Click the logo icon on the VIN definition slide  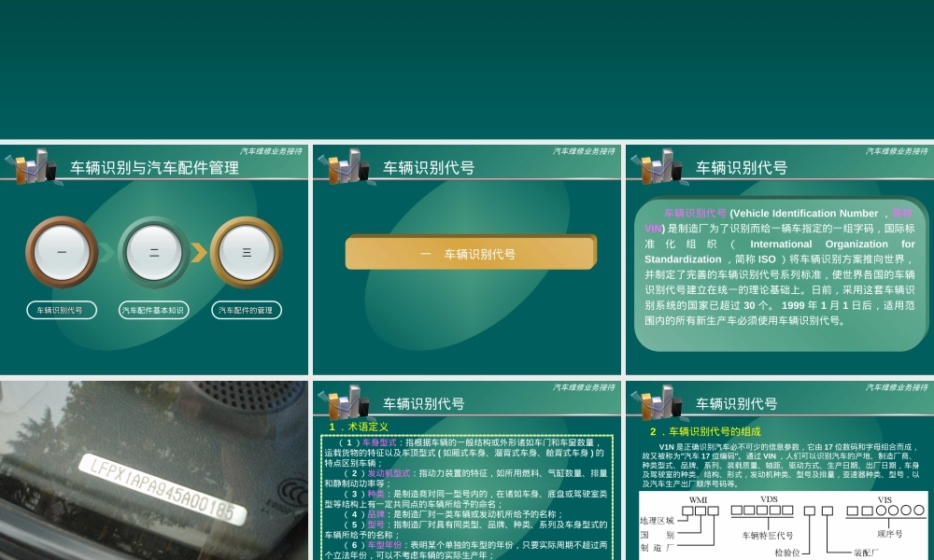coord(660,167)
